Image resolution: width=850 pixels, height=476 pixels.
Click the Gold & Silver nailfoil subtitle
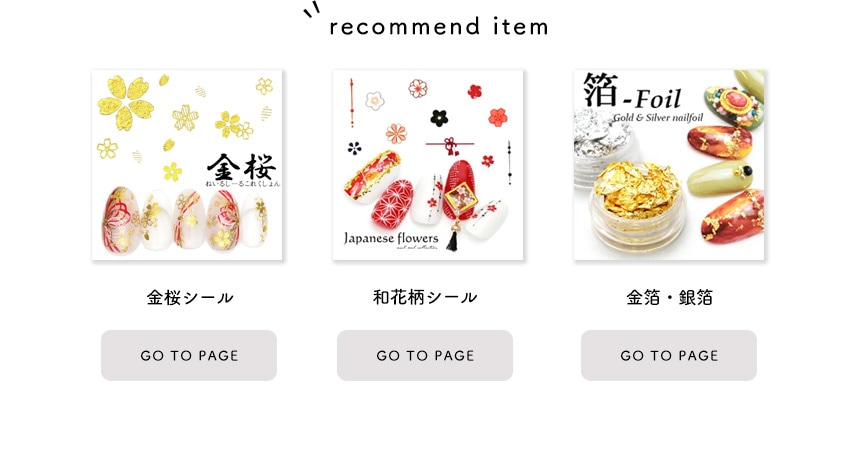[x=658, y=118]
